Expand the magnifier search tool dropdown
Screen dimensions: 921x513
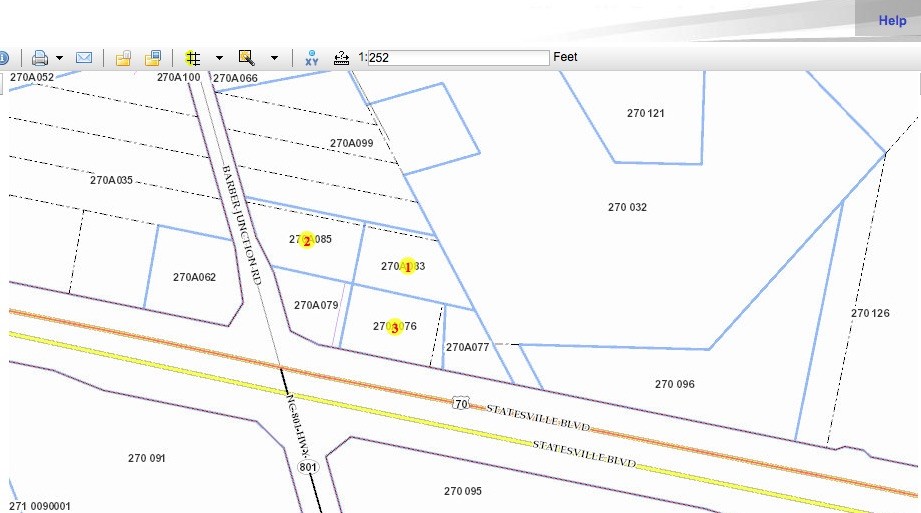(274, 58)
